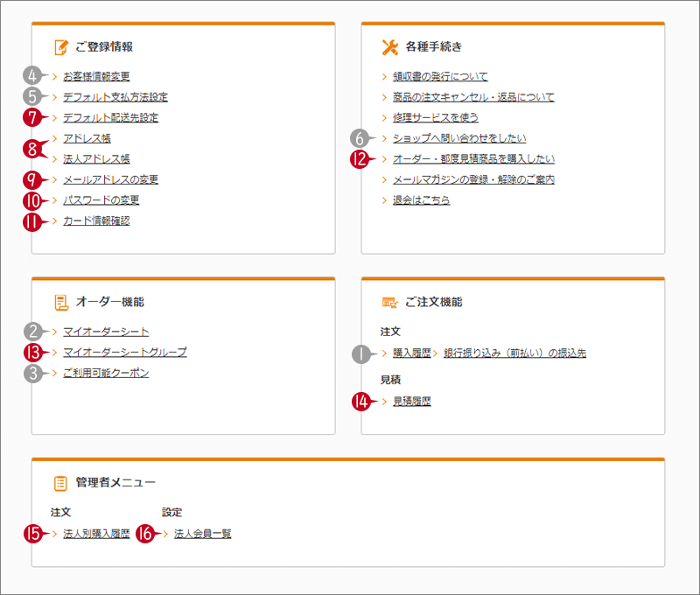Select 注文 under 管理者メニュー
700x595 pixels.
pos(62,512)
